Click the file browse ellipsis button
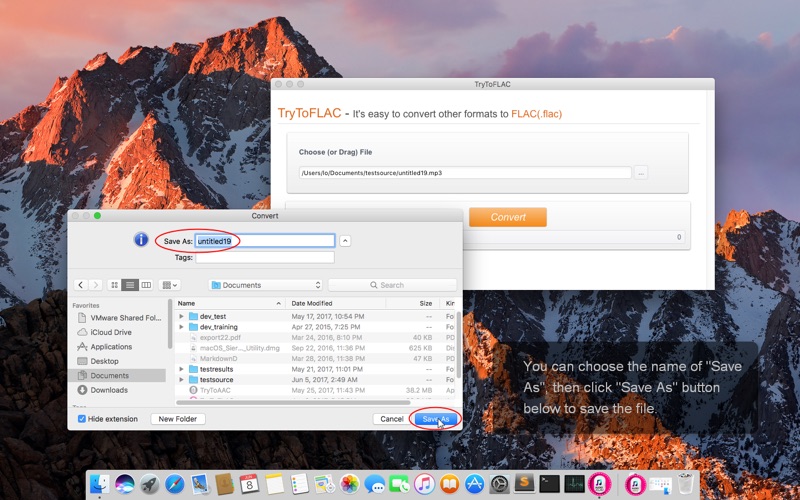 [x=641, y=173]
